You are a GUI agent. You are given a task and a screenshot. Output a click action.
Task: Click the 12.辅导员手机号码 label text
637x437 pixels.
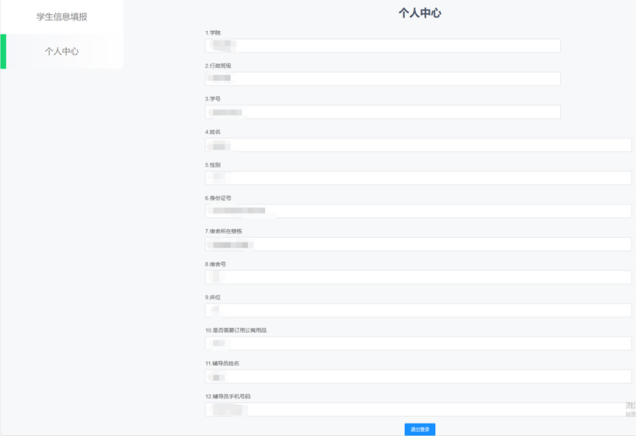[227, 396]
